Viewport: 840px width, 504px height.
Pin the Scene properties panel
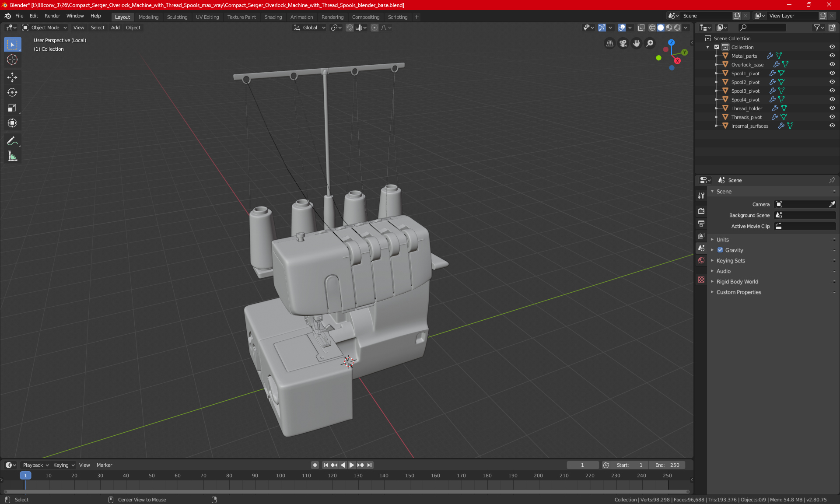[832, 180]
